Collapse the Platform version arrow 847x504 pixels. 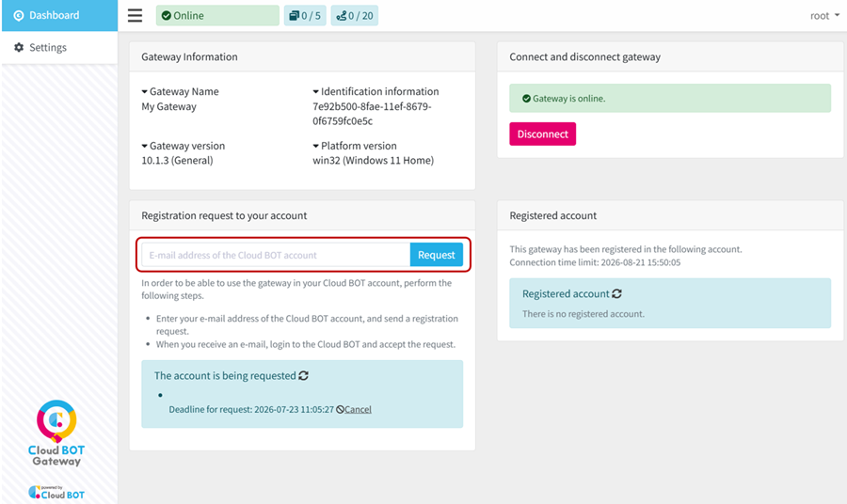click(315, 147)
